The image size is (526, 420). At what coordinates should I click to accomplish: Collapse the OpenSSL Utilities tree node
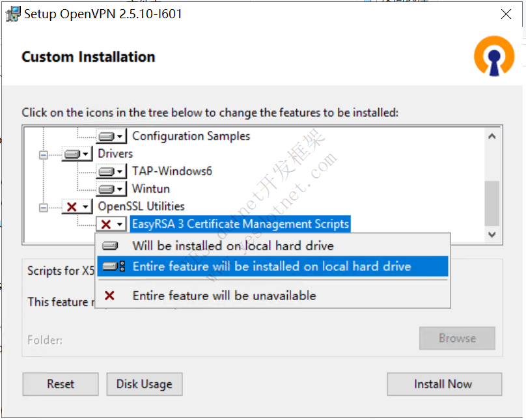pyautogui.click(x=43, y=208)
